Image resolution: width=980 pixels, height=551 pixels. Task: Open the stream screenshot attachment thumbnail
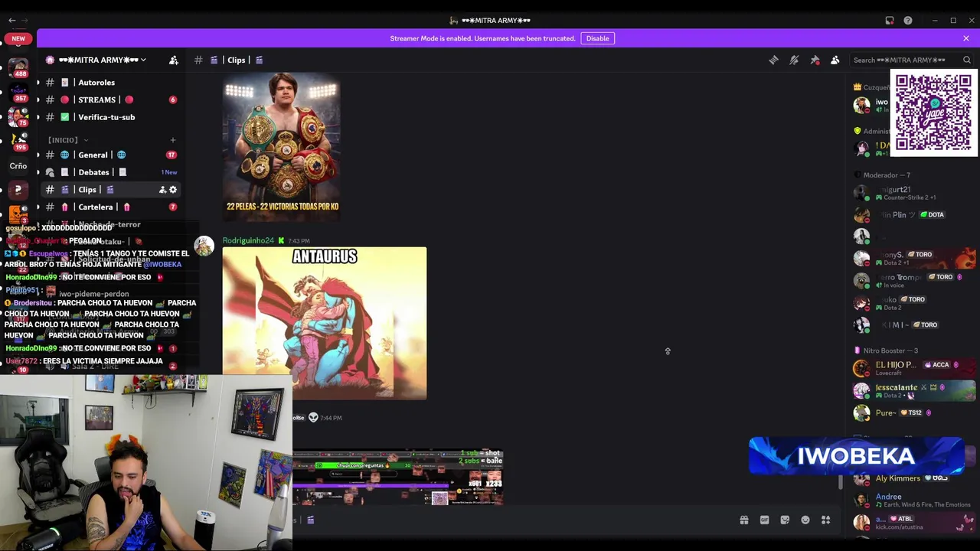pos(397,477)
